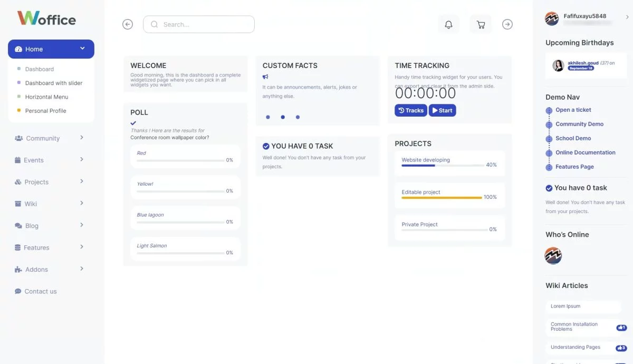Open the Personal Profile submenu item
This screenshot has width=633, height=364.
[45, 111]
